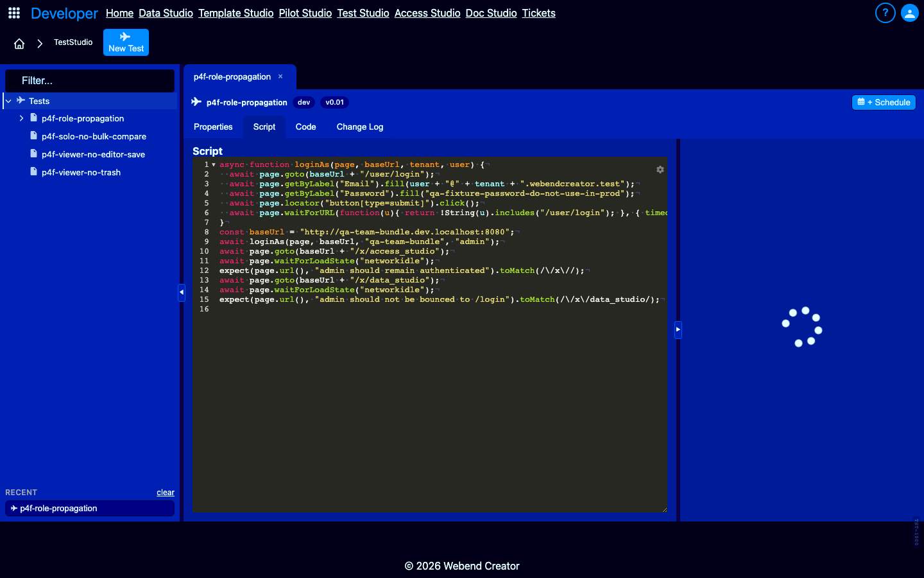Place cursor on line 12 expect statement
Image resolution: width=924 pixels, height=578 pixels.
402,270
